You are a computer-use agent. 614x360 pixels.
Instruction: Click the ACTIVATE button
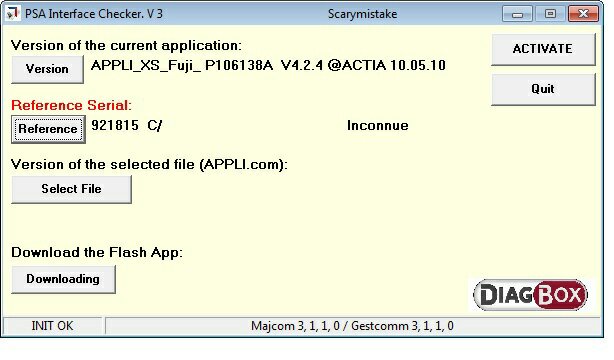[x=543, y=49]
